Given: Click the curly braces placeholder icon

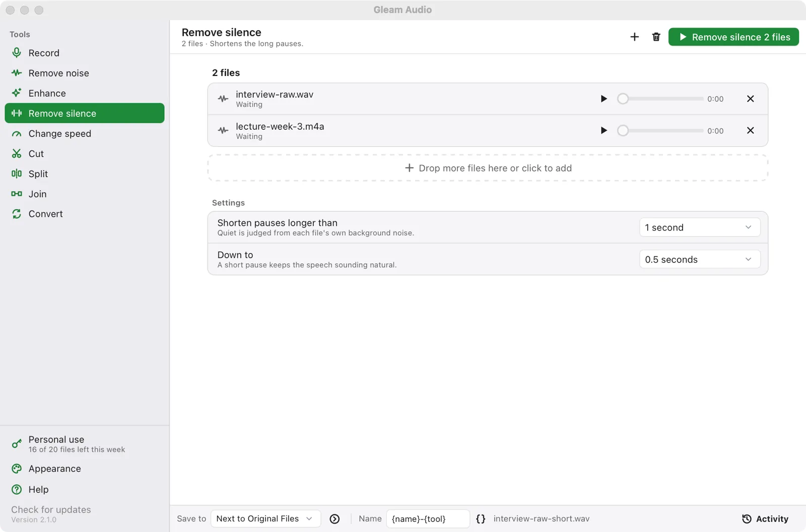Looking at the screenshot, I should tap(481, 519).
